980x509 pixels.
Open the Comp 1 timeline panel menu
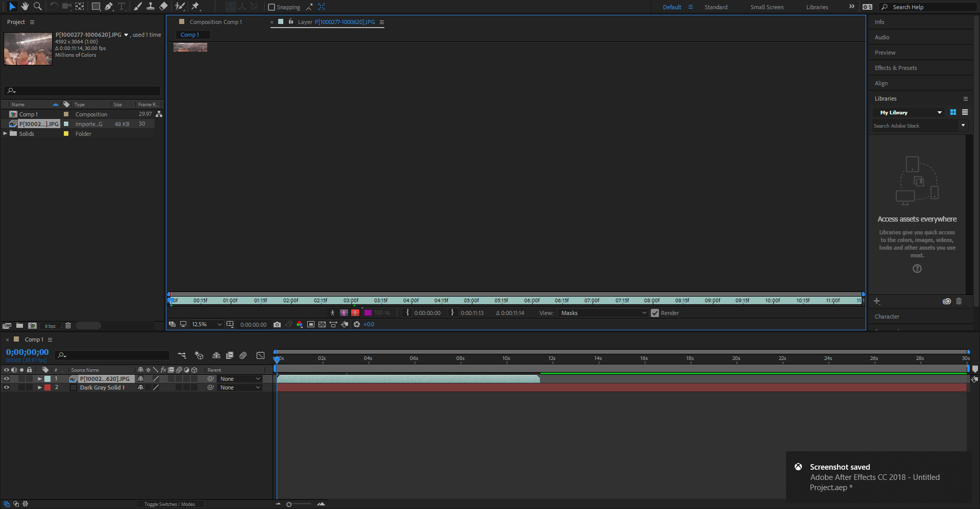tap(50, 340)
